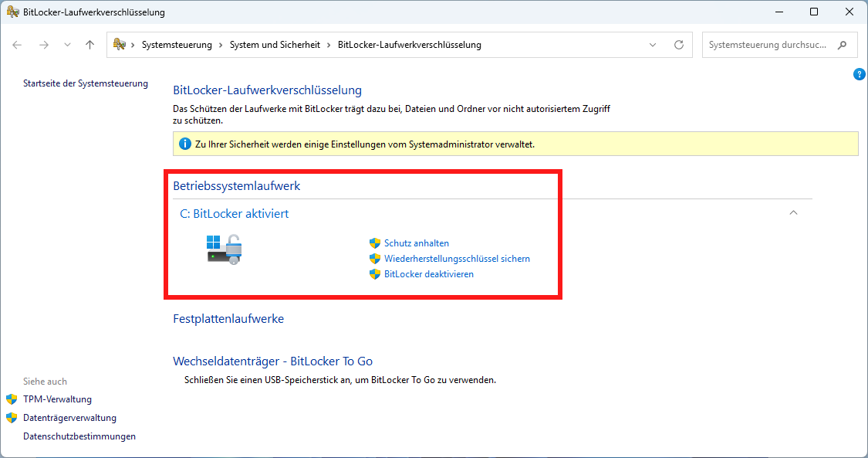Open Datenschutzbestimmungen link
868x458 pixels.
click(x=79, y=436)
